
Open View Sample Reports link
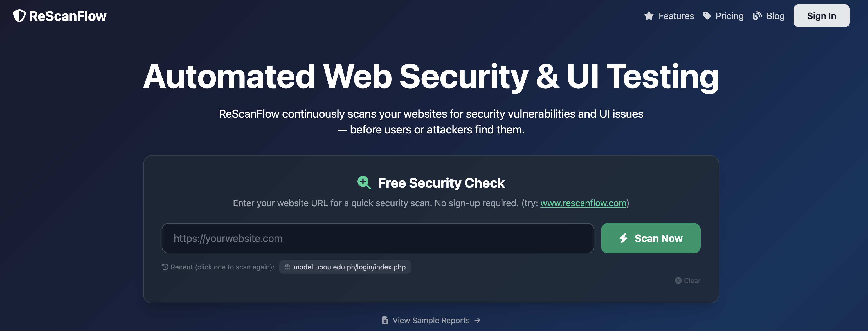point(431,320)
